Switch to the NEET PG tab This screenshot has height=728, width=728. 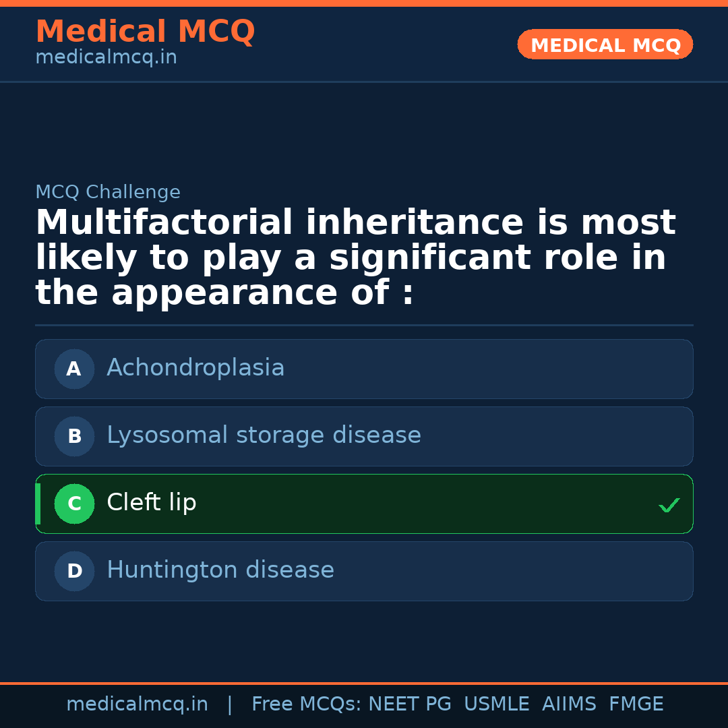pyautogui.click(x=409, y=703)
